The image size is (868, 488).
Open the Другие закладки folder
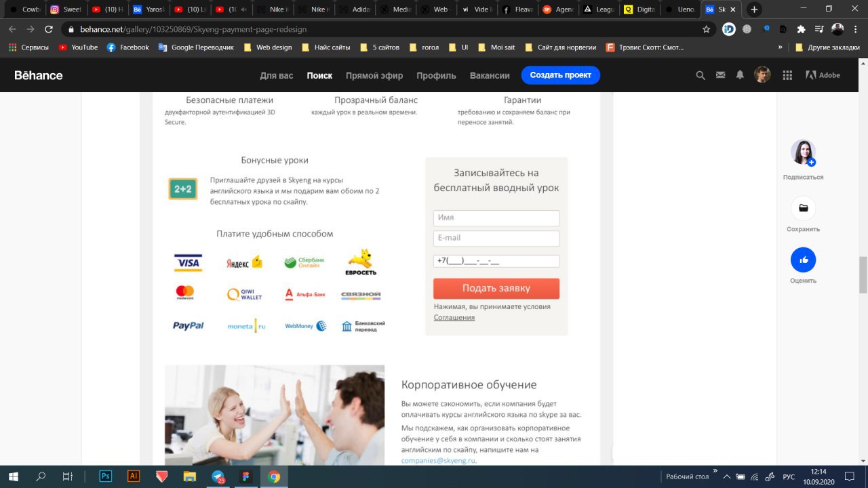(827, 47)
